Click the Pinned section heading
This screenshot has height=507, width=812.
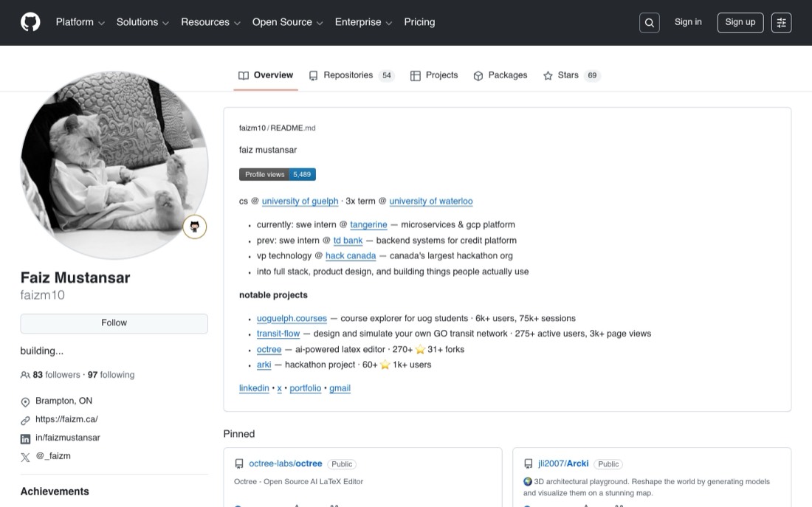coord(238,434)
